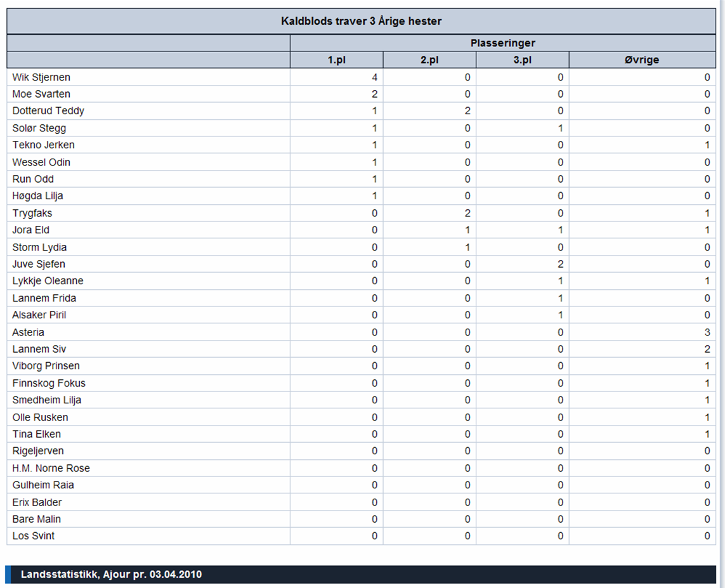
Task: Click Moe Svarten's 1.pl value 2
Action: (374, 94)
